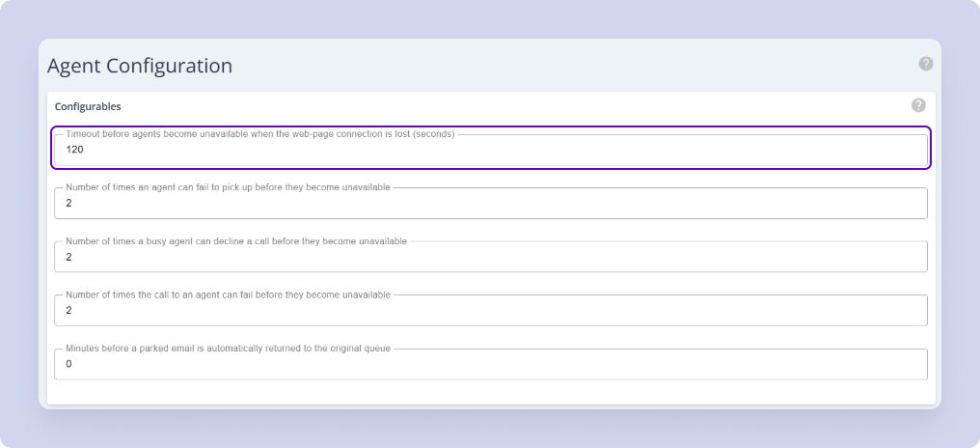Image resolution: width=980 pixels, height=448 pixels.
Task: Select the fail to pick up count field
Action: click(491, 204)
